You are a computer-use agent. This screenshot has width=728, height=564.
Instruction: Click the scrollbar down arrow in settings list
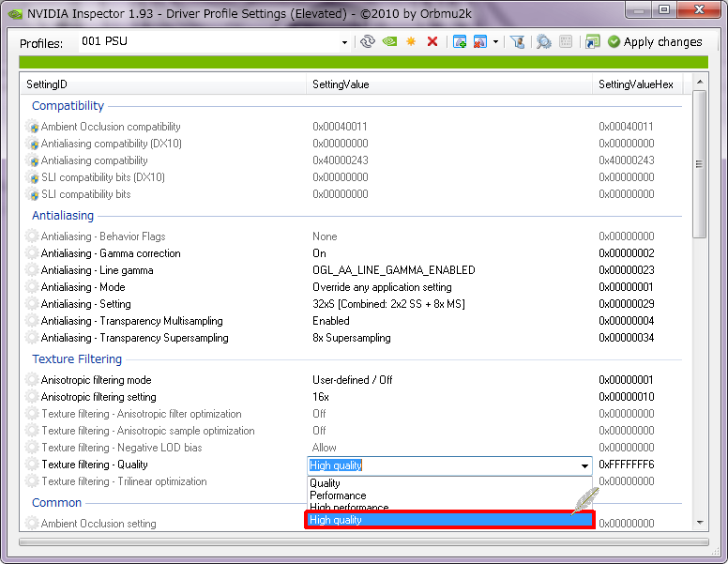pos(700,523)
